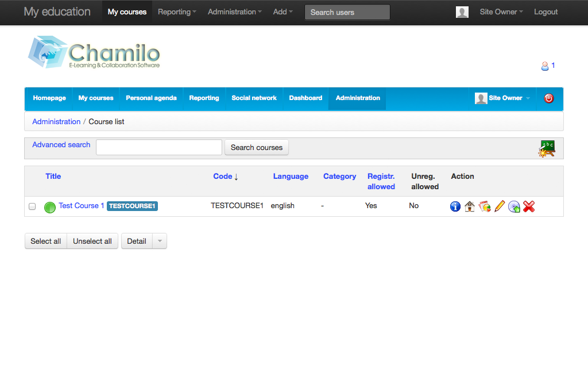
Task: Switch to the Personal agenda tab
Action: point(151,98)
